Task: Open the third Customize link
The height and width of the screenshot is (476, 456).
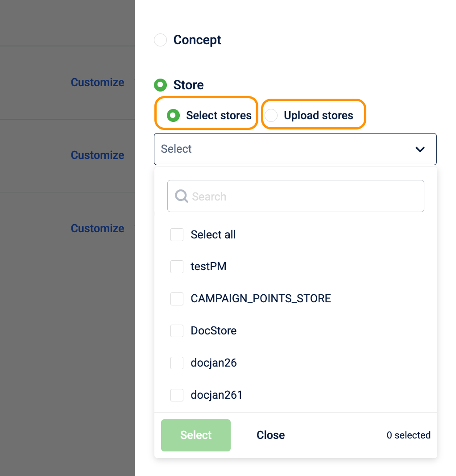Action: click(97, 229)
